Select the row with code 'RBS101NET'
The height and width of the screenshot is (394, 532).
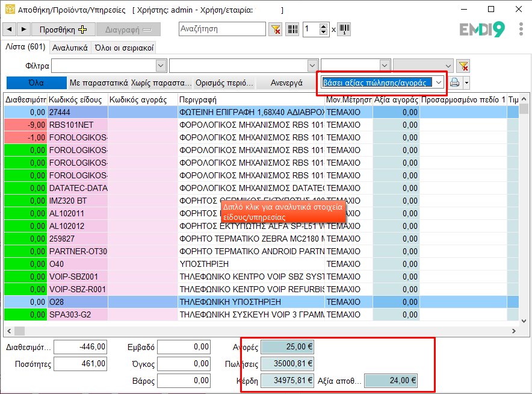point(261,125)
